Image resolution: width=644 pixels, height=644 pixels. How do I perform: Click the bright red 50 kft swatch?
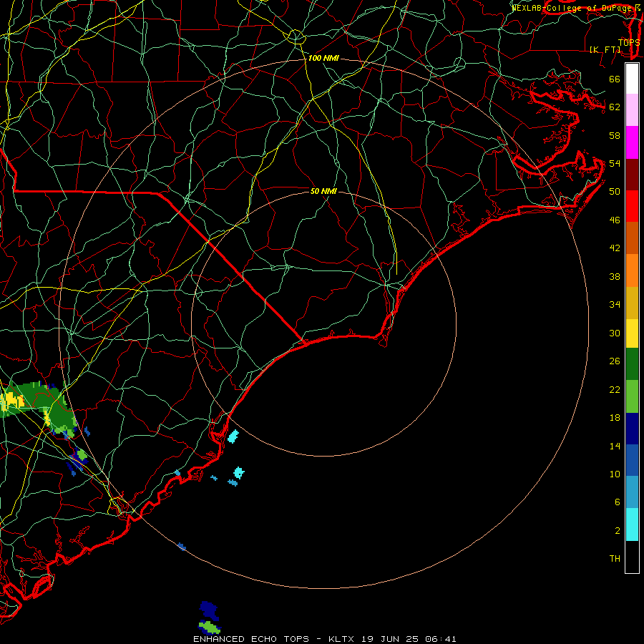(632, 206)
